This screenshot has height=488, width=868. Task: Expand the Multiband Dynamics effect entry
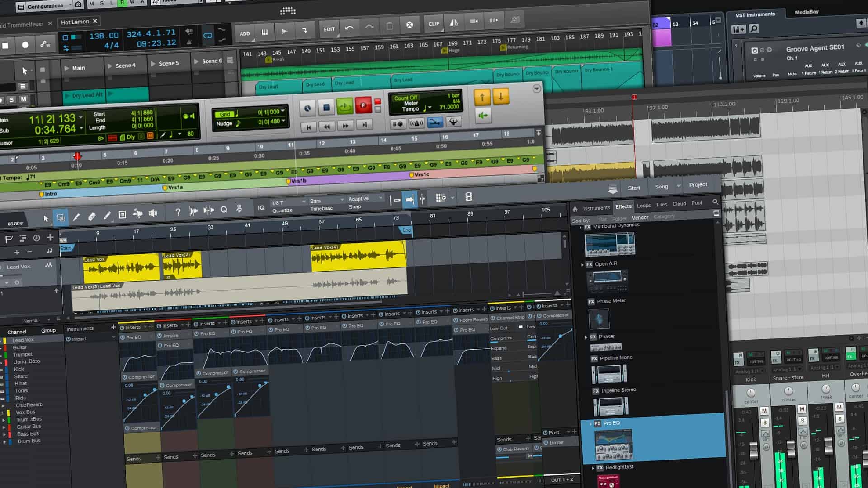coord(580,227)
